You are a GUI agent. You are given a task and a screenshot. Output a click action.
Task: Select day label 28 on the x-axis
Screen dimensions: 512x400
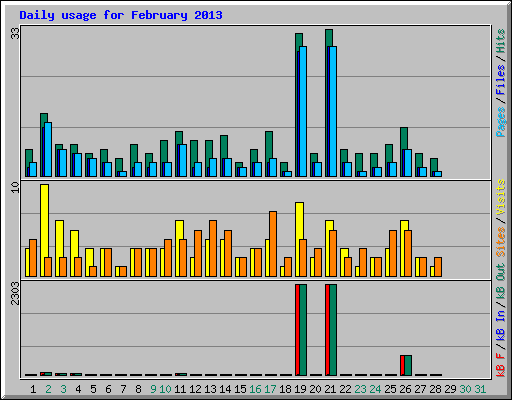pyautogui.click(x=435, y=389)
